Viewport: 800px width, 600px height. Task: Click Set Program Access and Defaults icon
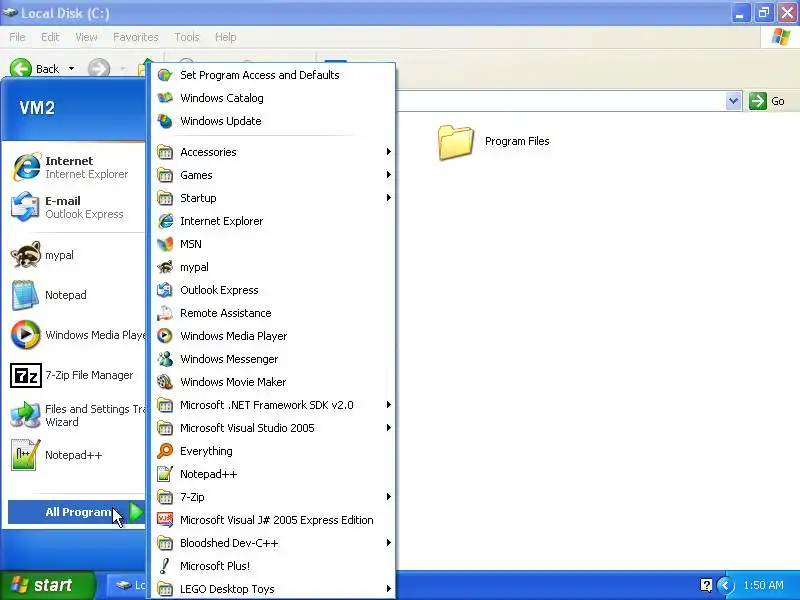[165, 75]
